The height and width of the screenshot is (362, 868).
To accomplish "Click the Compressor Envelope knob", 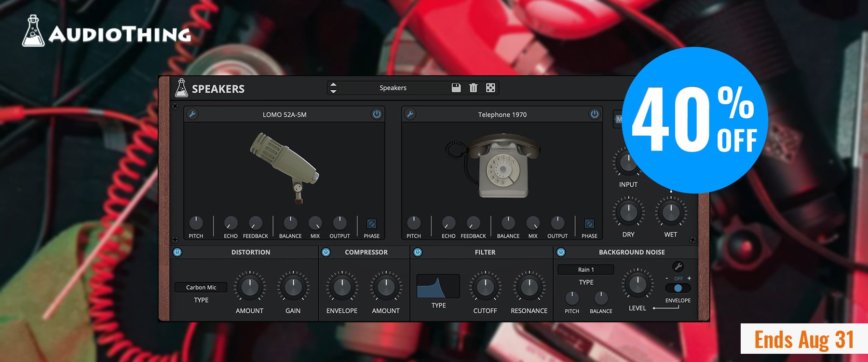I will click(x=342, y=287).
